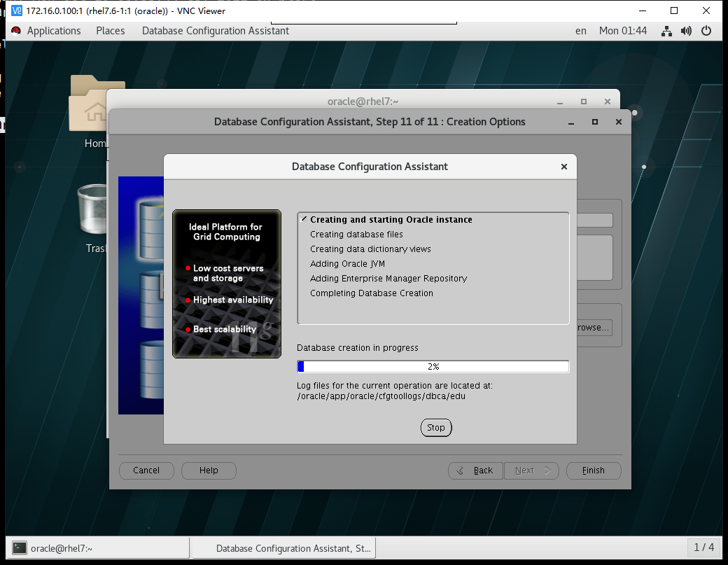Open the Places menu
Viewport: 728px width, 565px height.
tap(111, 31)
